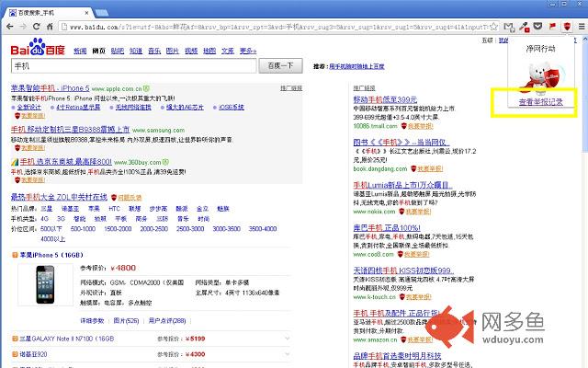588x368 pixels.
Task: Close the 百度搜索_手机 tab
Action: tap(86, 12)
